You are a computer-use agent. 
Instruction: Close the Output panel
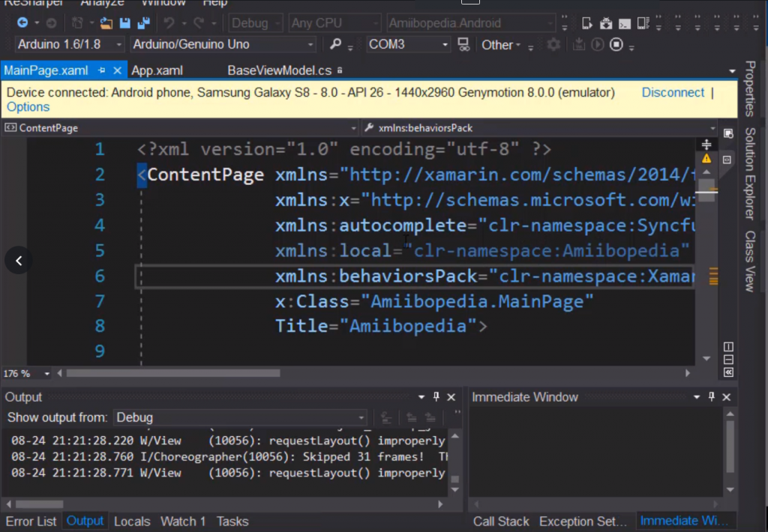[451, 397]
